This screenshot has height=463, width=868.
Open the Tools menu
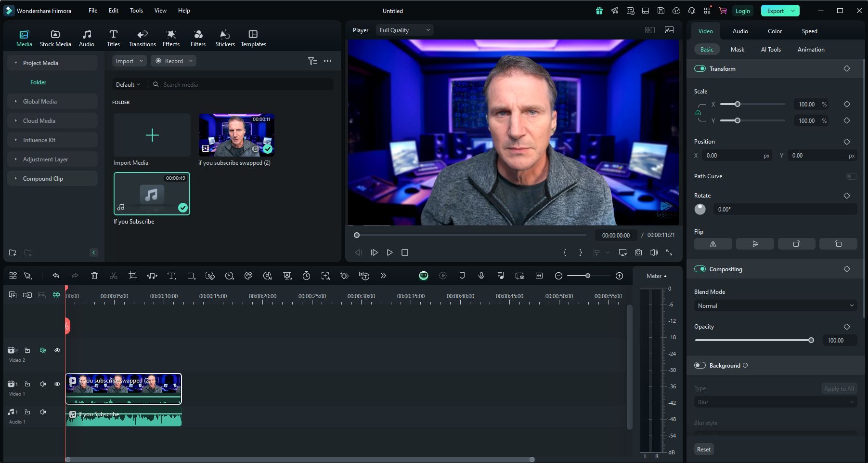(x=136, y=10)
